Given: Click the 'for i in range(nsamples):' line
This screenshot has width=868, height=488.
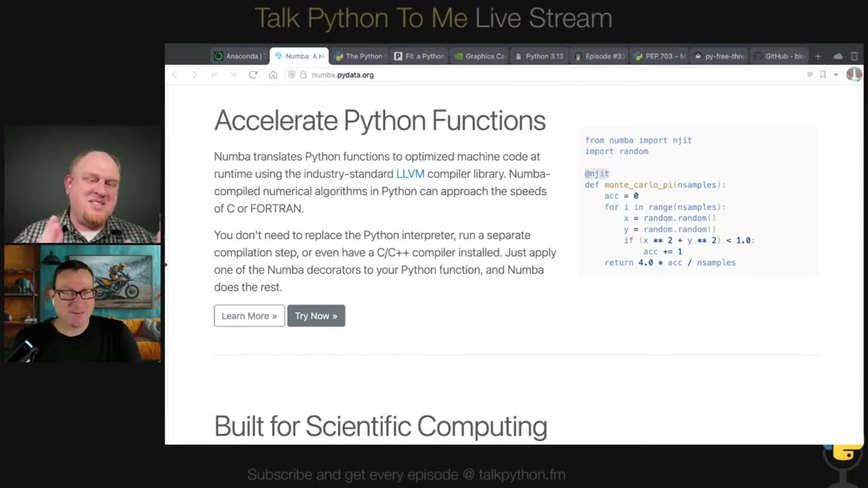Looking at the screenshot, I should (x=665, y=207).
